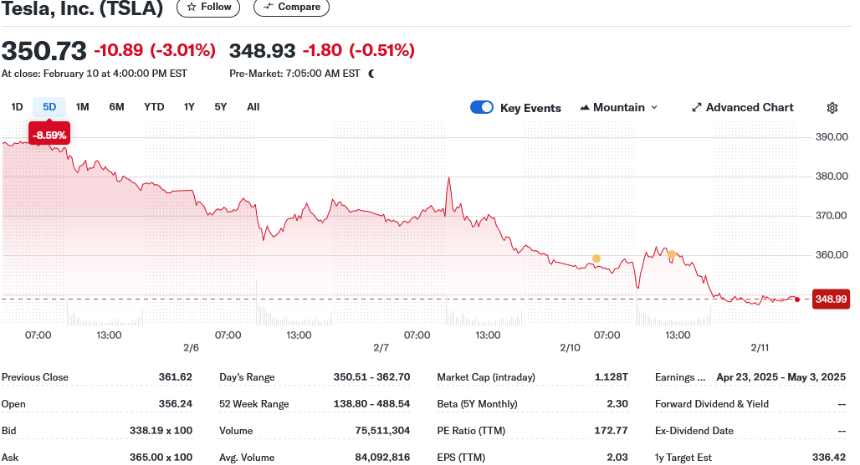Image resolution: width=860 pixels, height=465 pixels.
Task: Click the Previous Close value 361.62
Action: tap(176, 377)
